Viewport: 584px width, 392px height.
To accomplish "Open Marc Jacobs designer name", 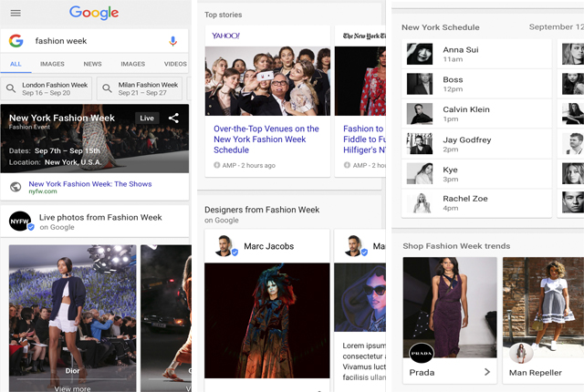I will point(269,246).
